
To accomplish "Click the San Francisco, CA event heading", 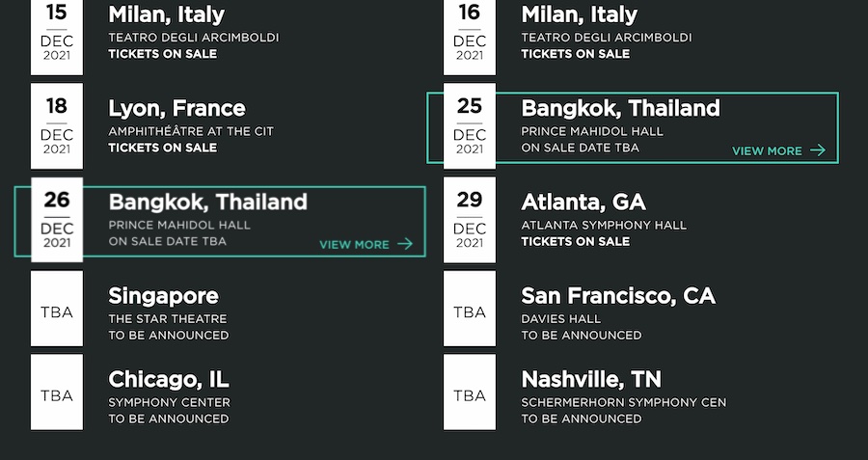I will pyautogui.click(x=618, y=295).
